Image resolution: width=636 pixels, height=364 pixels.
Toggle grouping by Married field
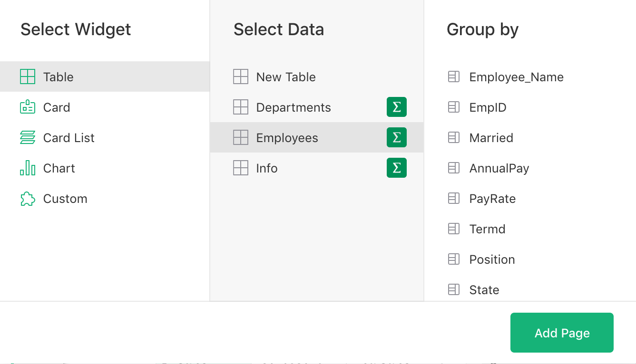coord(491,137)
